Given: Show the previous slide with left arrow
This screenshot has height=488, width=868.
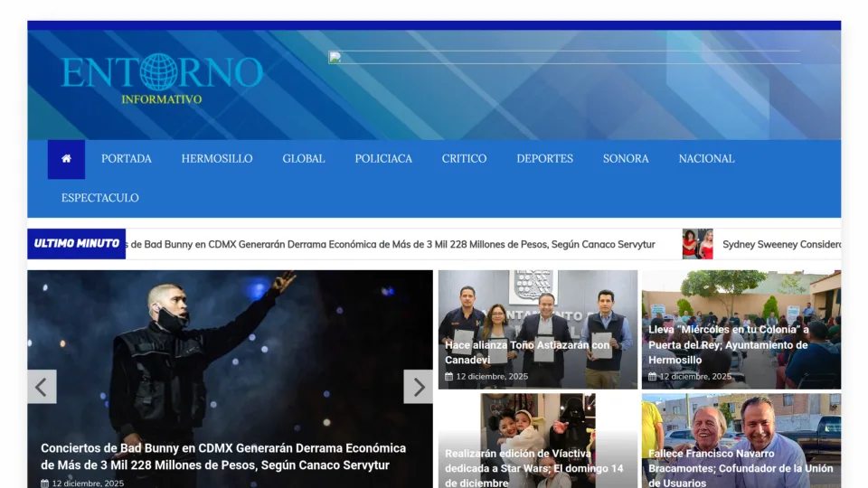Looking at the screenshot, I should point(42,387).
